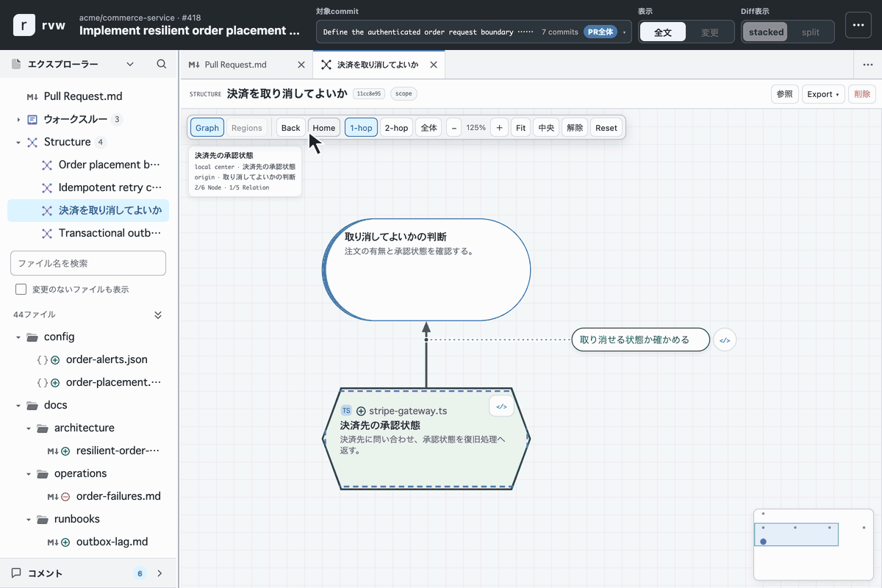Open the more options ellipsis in header
The image size is (882, 588).
tap(858, 24)
